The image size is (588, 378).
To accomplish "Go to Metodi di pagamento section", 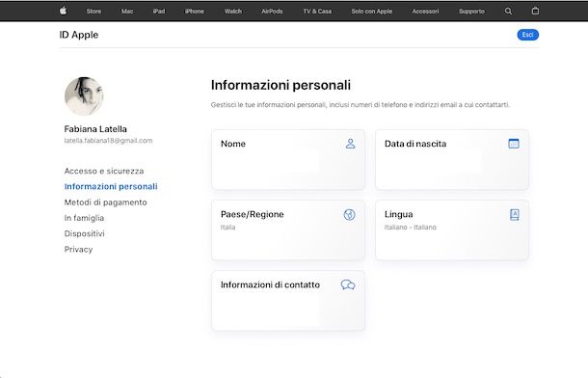I will pyautogui.click(x=105, y=202).
